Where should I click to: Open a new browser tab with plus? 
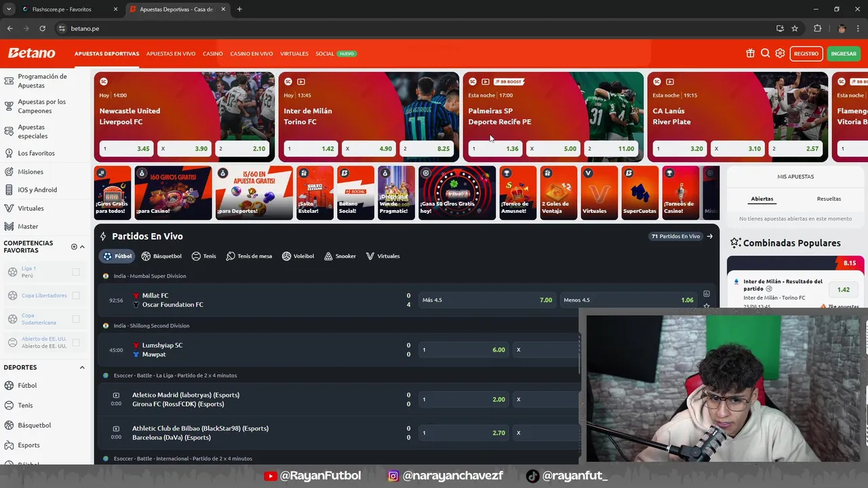[x=239, y=9]
